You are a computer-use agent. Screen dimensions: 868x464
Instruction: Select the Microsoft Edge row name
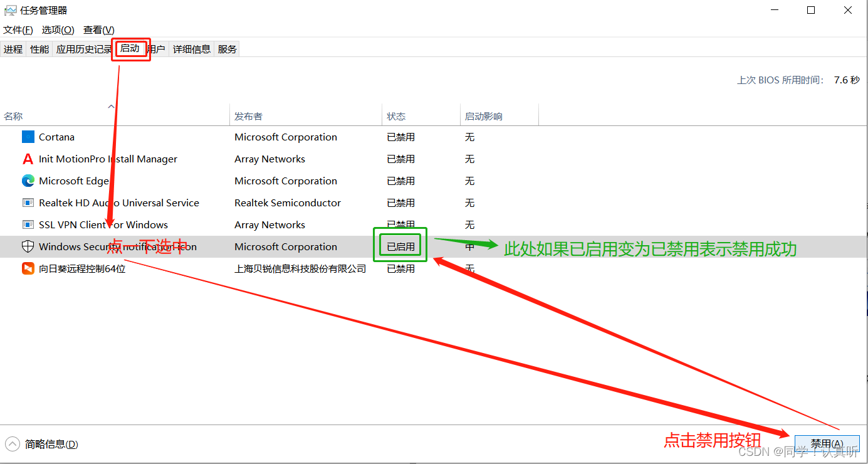coord(74,181)
